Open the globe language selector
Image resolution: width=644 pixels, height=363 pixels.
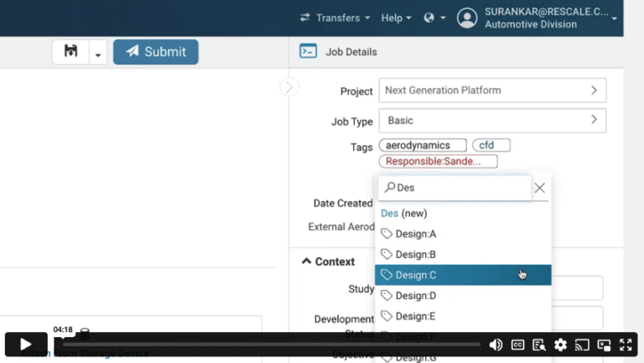point(434,18)
